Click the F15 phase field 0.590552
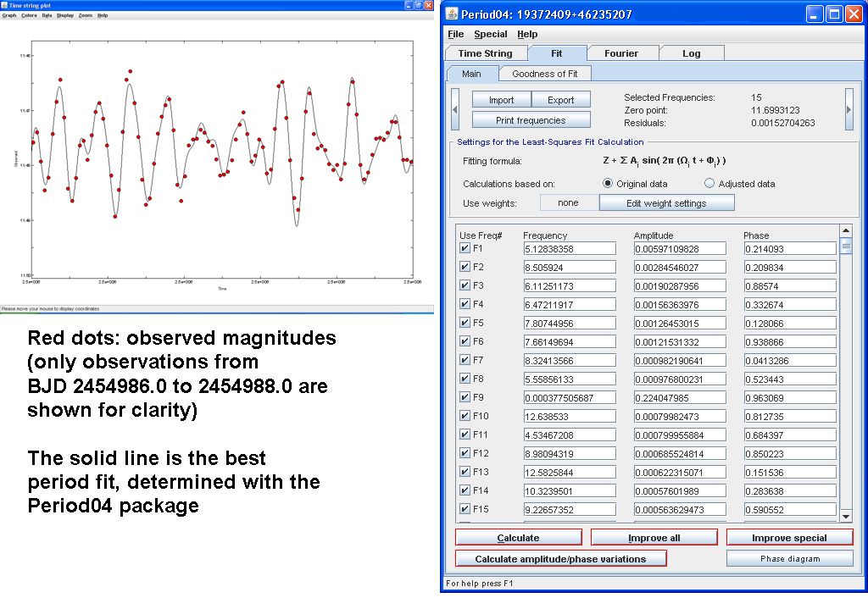This screenshot has height=609, width=868. (790, 509)
